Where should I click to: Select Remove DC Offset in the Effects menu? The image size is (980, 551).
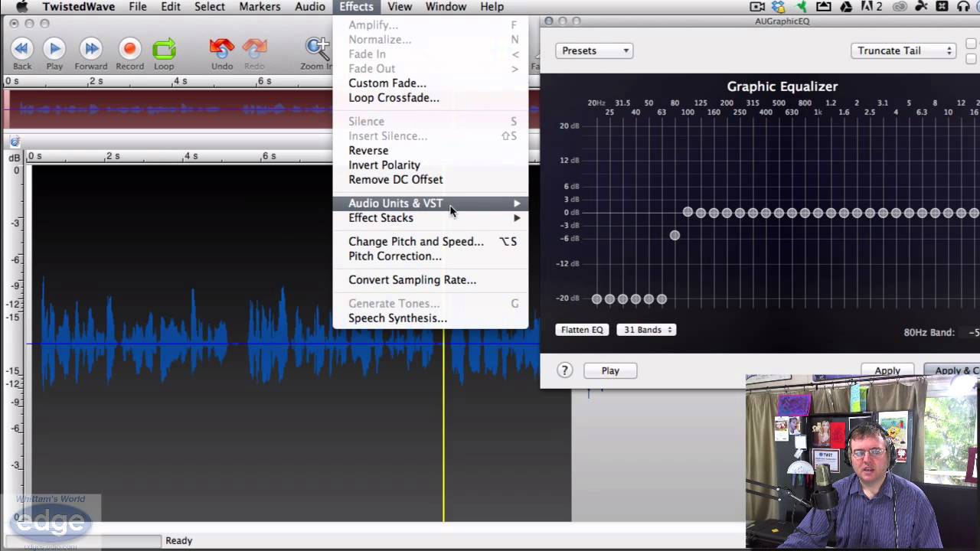click(x=430, y=180)
